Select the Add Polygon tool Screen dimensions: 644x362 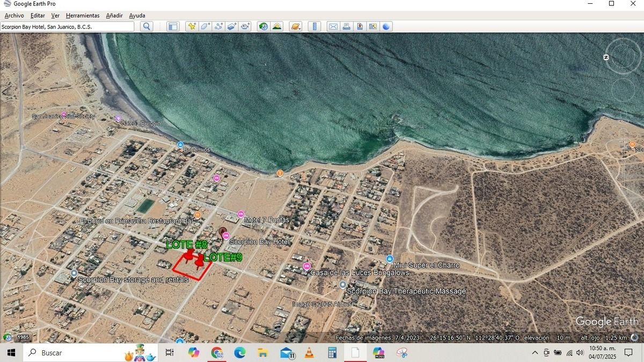click(205, 26)
